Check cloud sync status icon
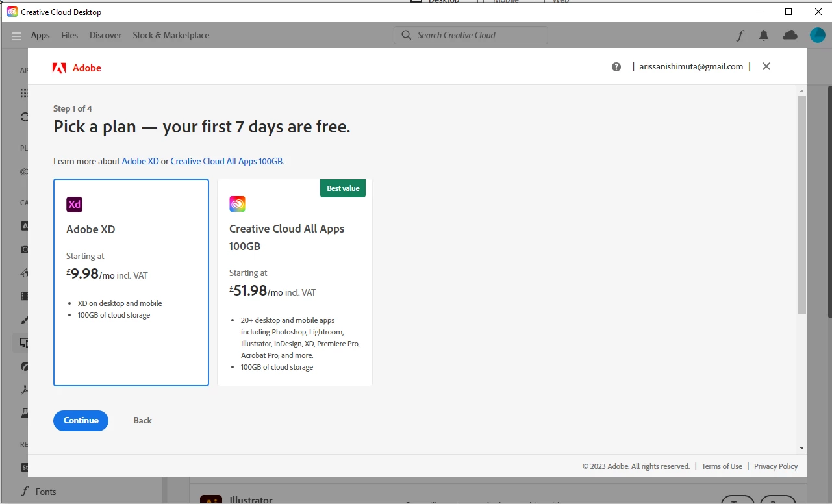Image resolution: width=832 pixels, height=504 pixels. (x=790, y=35)
